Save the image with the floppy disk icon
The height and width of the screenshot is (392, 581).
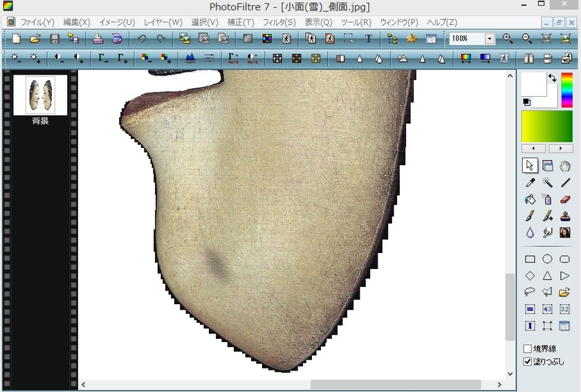click(x=55, y=39)
